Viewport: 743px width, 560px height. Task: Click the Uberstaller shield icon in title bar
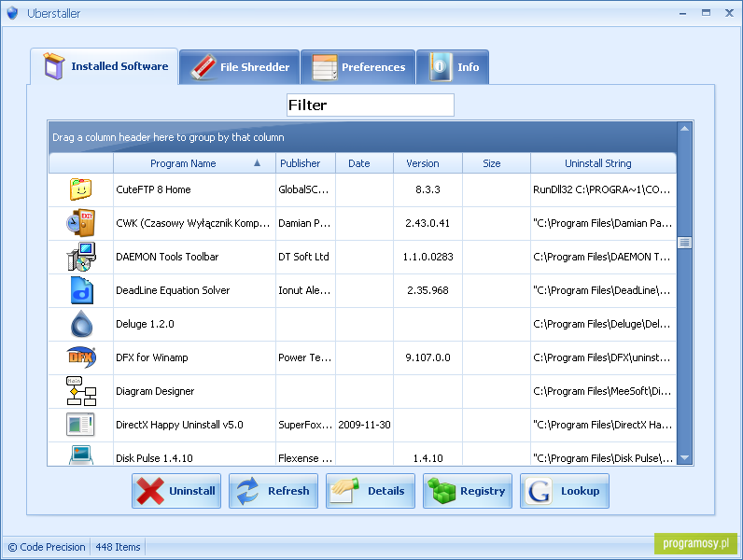click(x=12, y=13)
